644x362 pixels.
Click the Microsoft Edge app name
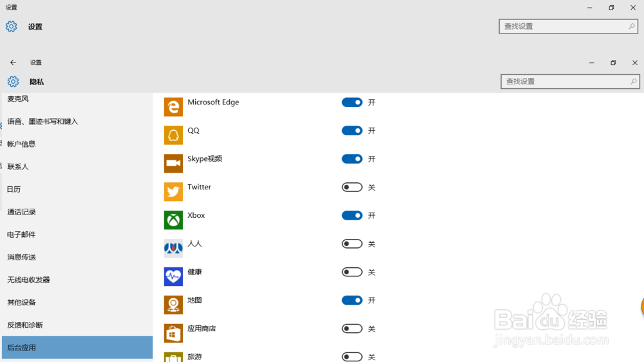213,102
